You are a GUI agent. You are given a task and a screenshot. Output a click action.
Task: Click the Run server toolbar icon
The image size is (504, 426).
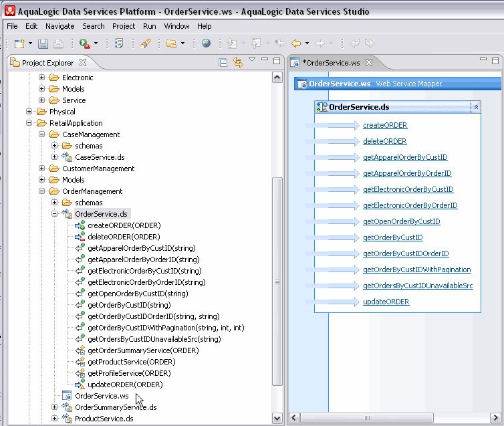tap(84, 43)
